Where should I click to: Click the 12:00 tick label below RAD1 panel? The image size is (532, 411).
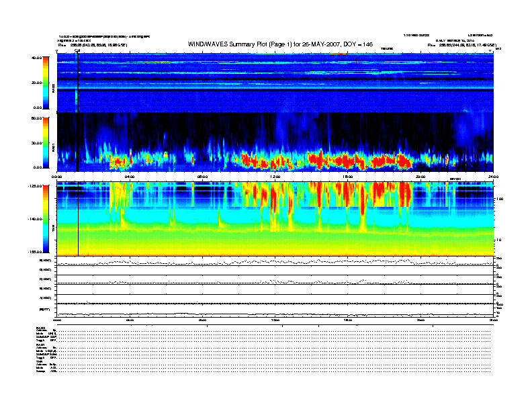pos(275,177)
